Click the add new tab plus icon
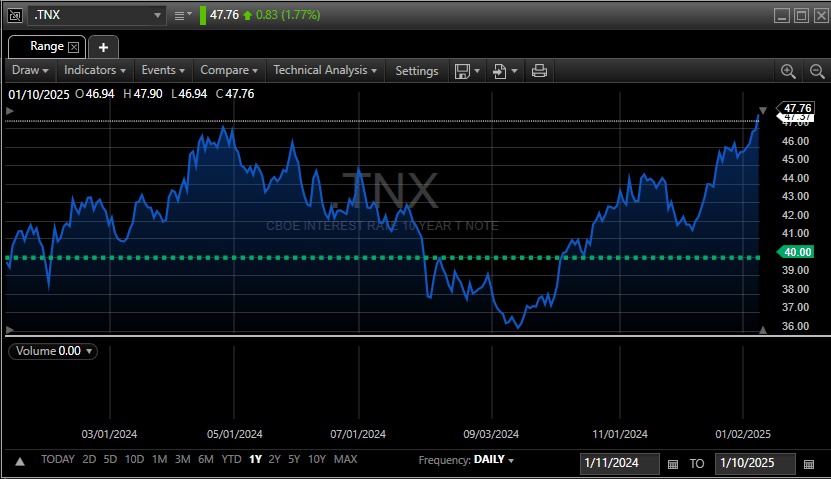This screenshot has width=831, height=479. [x=103, y=47]
